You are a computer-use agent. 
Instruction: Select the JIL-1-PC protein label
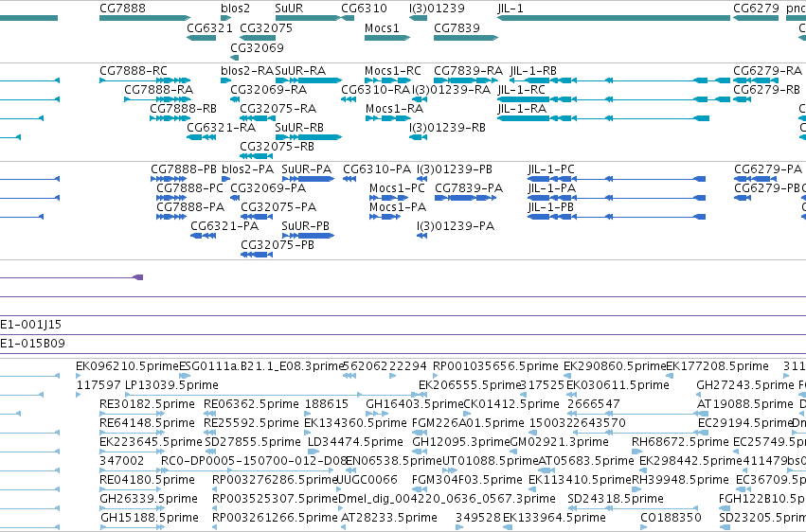[551, 168]
